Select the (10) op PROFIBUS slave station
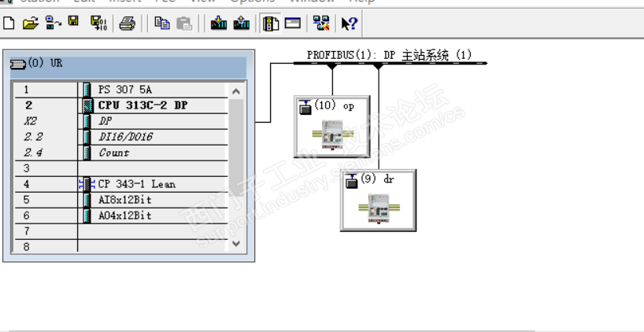This screenshot has height=332, width=644. pyautogui.click(x=332, y=127)
